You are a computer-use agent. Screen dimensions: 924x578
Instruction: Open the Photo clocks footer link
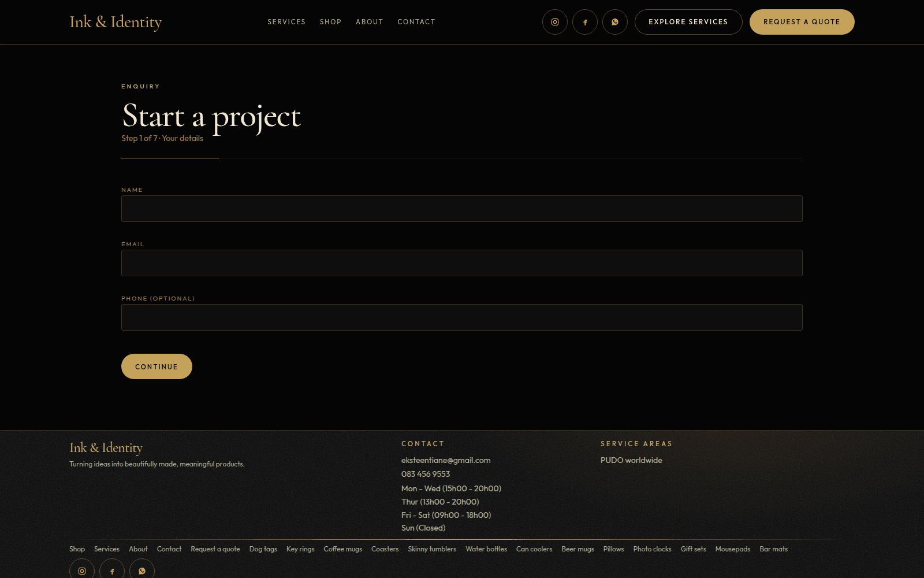click(x=652, y=549)
